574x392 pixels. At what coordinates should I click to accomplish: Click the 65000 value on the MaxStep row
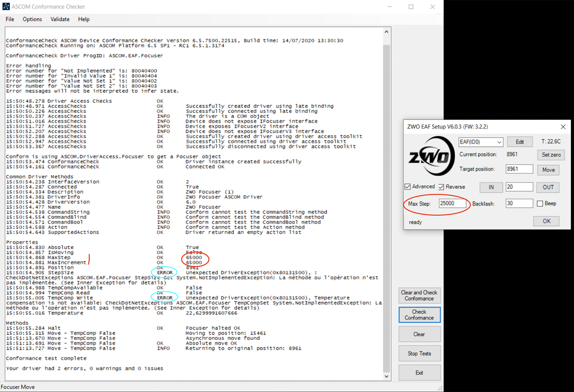click(x=194, y=258)
